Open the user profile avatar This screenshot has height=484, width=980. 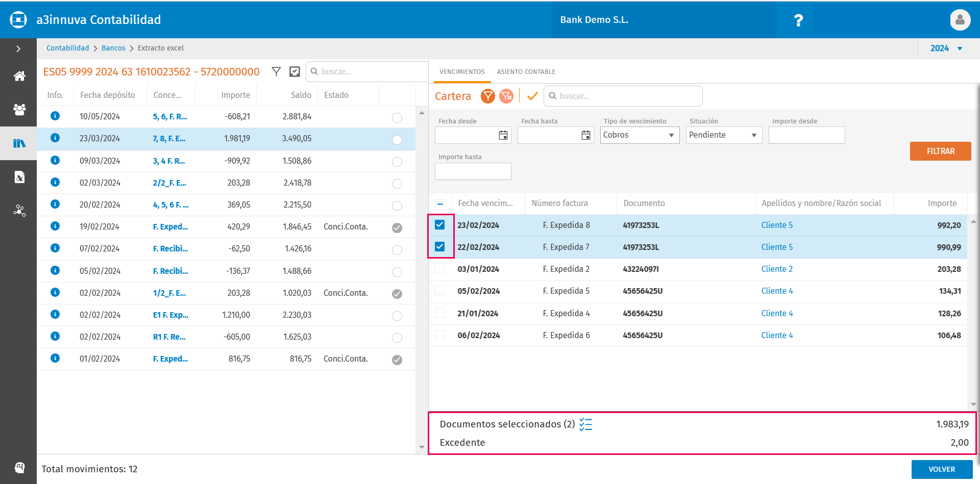(960, 20)
